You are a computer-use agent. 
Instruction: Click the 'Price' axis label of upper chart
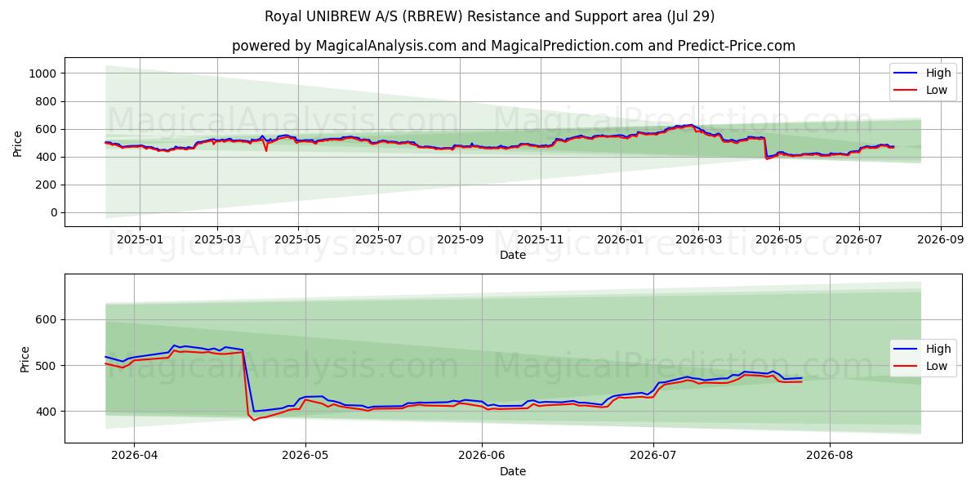pos(18,142)
